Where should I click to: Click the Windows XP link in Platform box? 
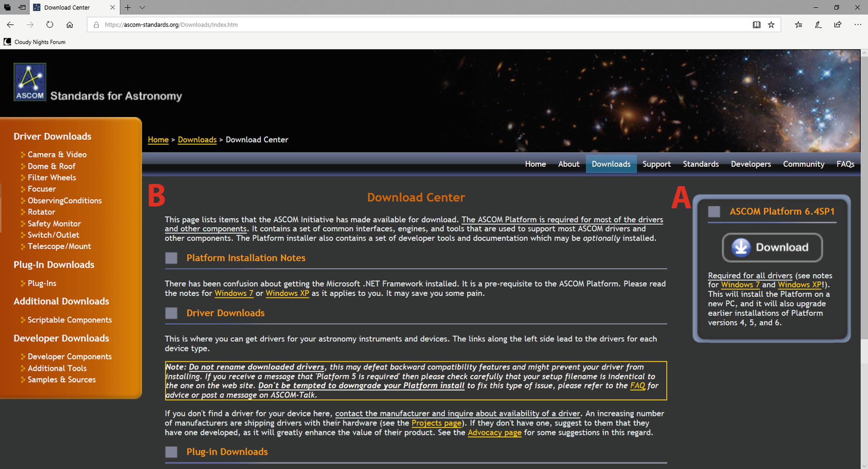tap(800, 285)
